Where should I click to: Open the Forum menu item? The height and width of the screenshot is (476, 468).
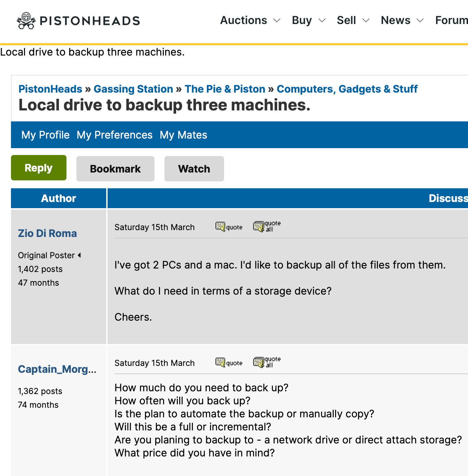coord(451,21)
